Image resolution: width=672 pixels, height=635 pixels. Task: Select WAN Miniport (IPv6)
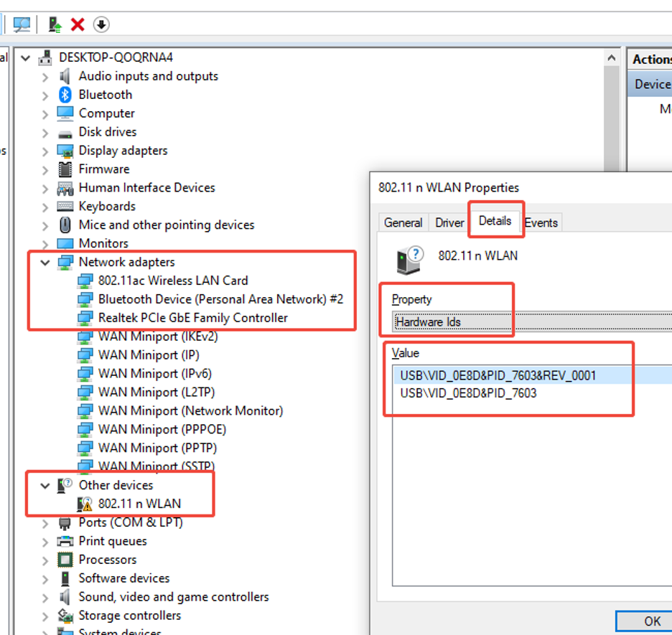click(155, 374)
